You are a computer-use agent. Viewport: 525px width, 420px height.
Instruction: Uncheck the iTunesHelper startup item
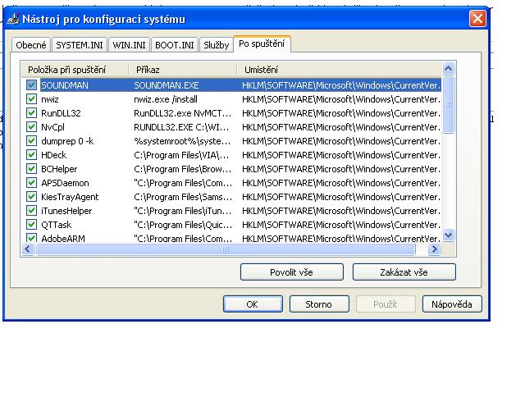tap(31, 211)
